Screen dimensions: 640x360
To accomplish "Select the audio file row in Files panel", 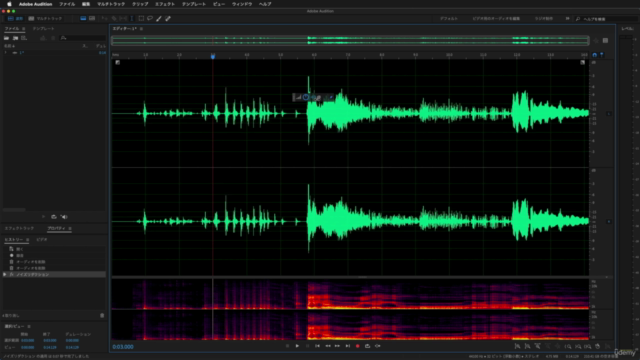I will point(55,53).
